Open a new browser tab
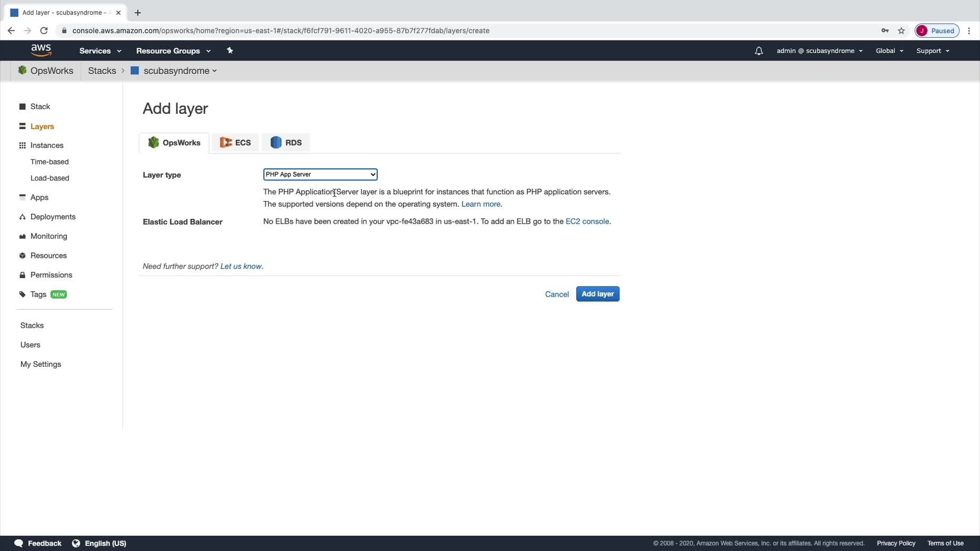This screenshot has height=551, width=980. click(138, 13)
